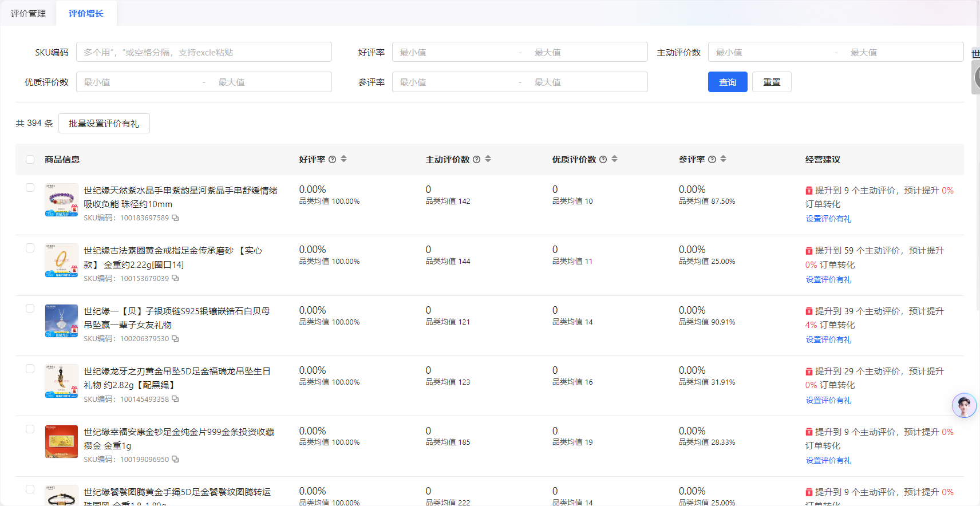
Task: Toggle the select-all checkbox in table header
Action: click(x=30, y=160)
